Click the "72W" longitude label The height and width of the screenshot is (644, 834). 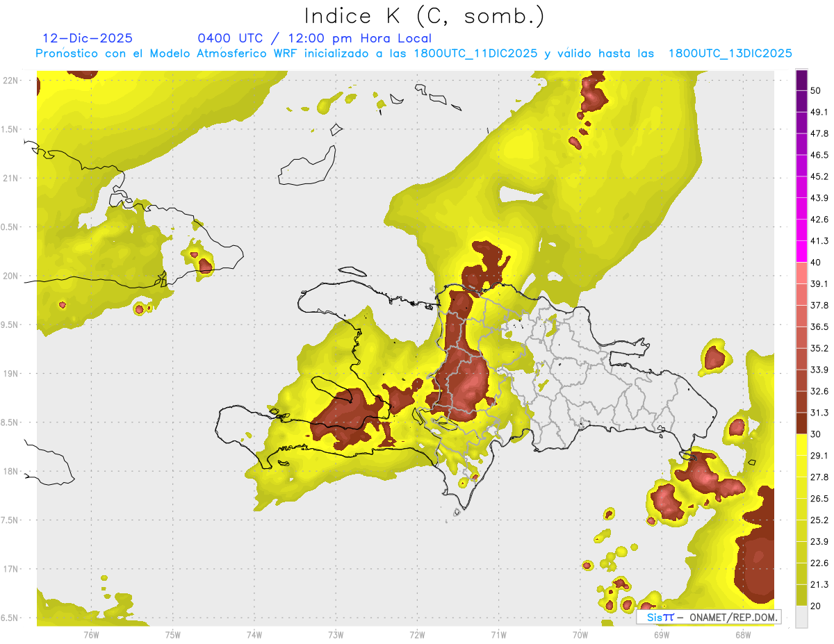417,634
